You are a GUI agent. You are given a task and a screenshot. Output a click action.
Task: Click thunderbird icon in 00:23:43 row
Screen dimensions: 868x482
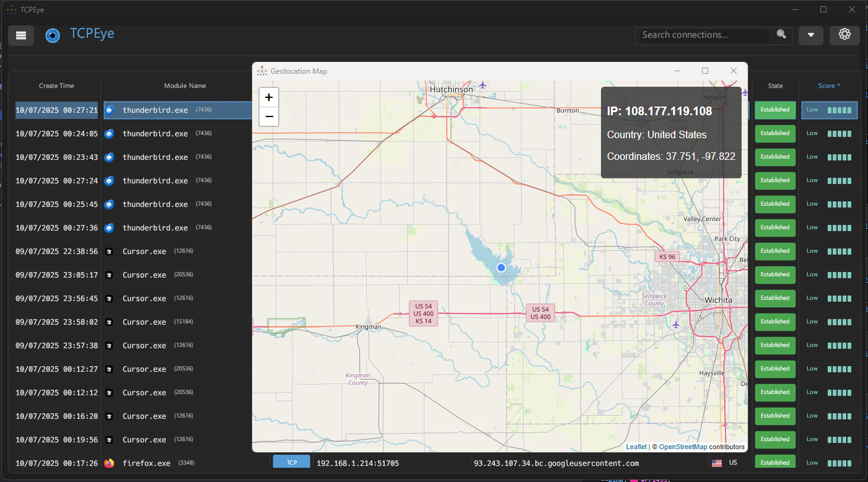tap(110, 157)
